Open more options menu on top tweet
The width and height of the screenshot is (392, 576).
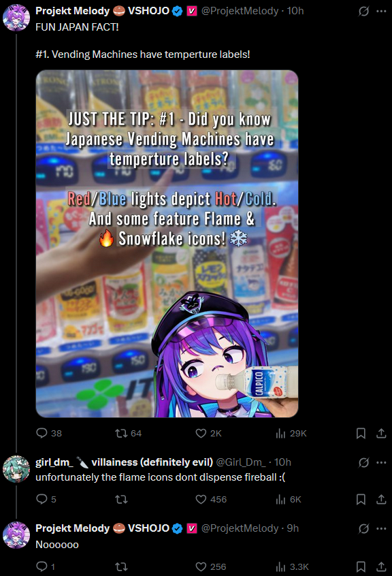tap(381, 12)
